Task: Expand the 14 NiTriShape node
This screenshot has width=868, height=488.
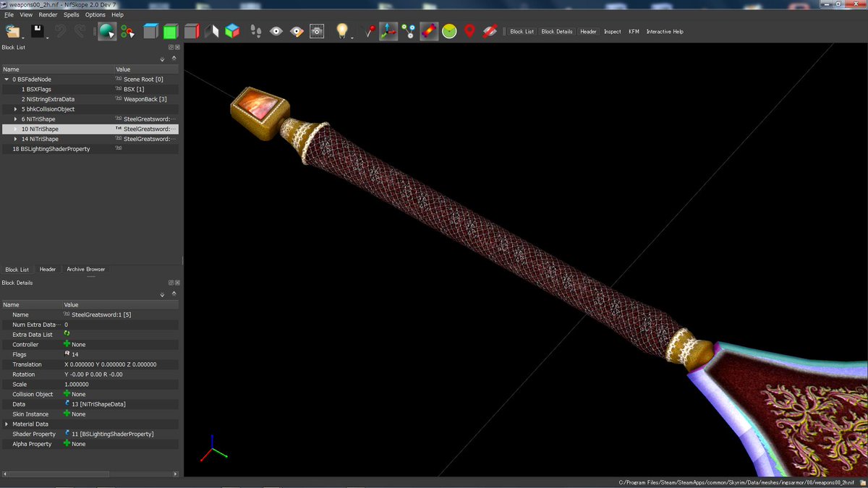Action: (15, 139)
